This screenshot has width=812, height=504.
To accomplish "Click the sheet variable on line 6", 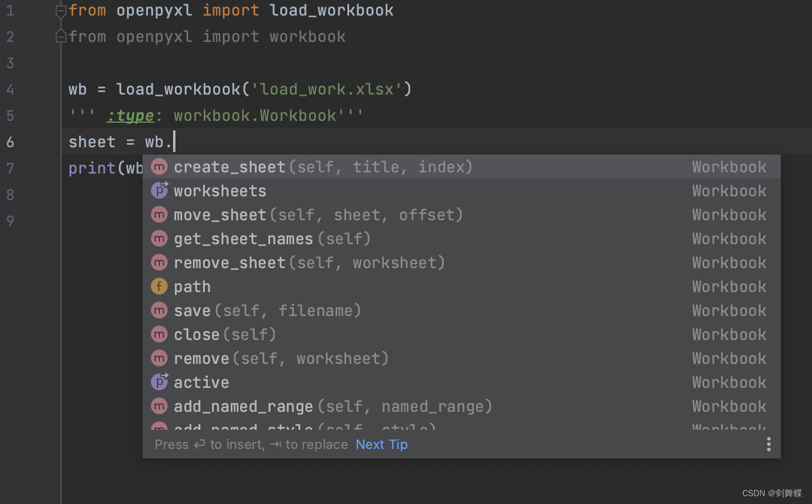I will pos(92,142).
